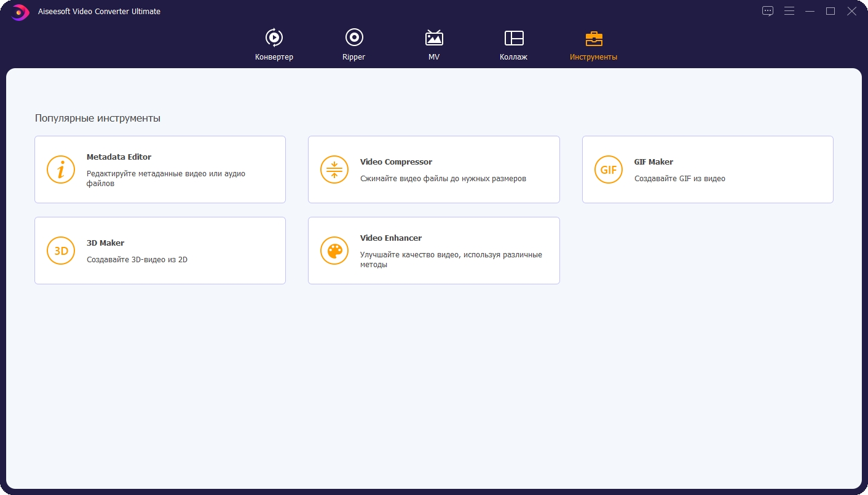Go to the MV tab
The image size is (868, 495).
pos(434,45)
